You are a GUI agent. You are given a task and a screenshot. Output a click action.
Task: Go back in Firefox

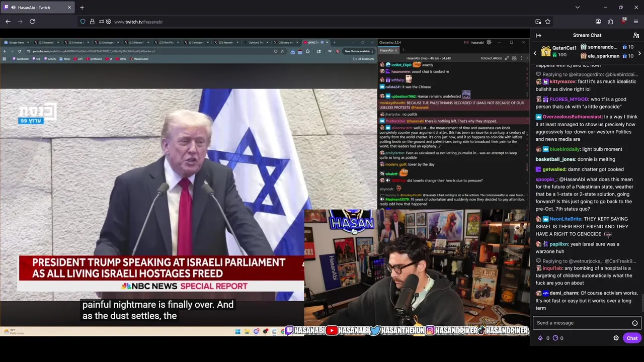pyautogui.click(x=8, y=22)
